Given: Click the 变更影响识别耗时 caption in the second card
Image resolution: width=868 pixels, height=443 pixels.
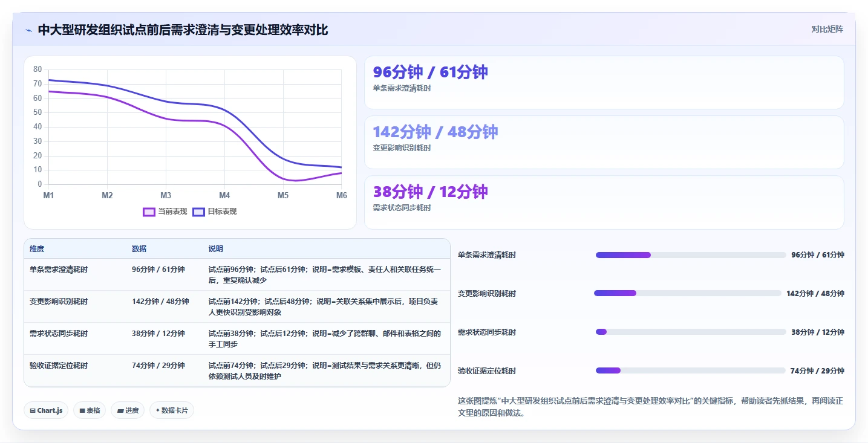Looking at the screenshot, I should click(402, 148).
